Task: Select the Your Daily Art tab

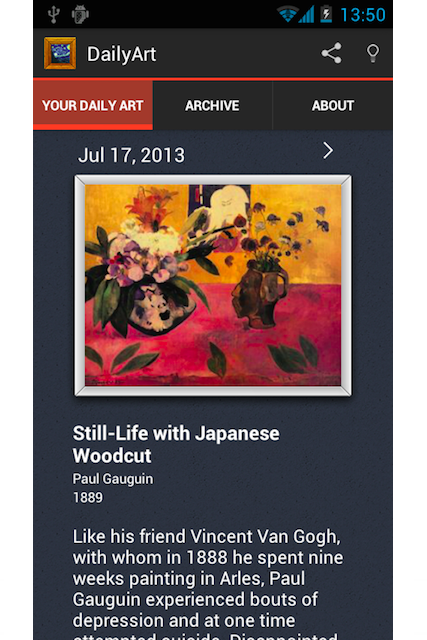Action: click(93, 106)
